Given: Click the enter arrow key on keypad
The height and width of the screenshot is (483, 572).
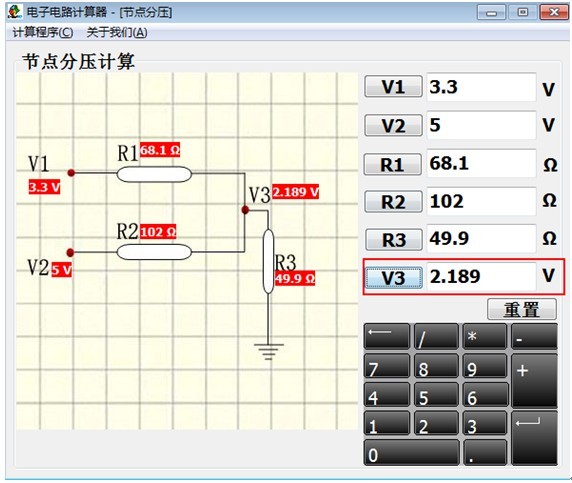Looking at the screenshot, I should 534,438.
